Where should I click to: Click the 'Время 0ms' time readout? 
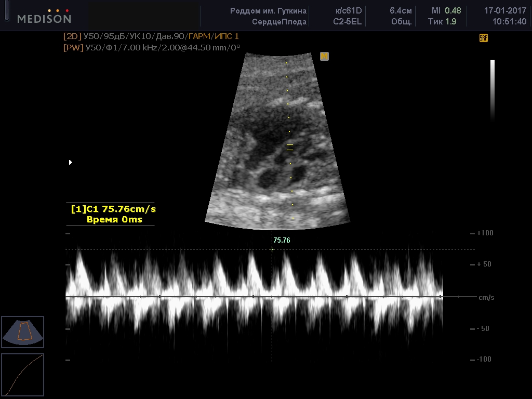click(x=114, y=220)
